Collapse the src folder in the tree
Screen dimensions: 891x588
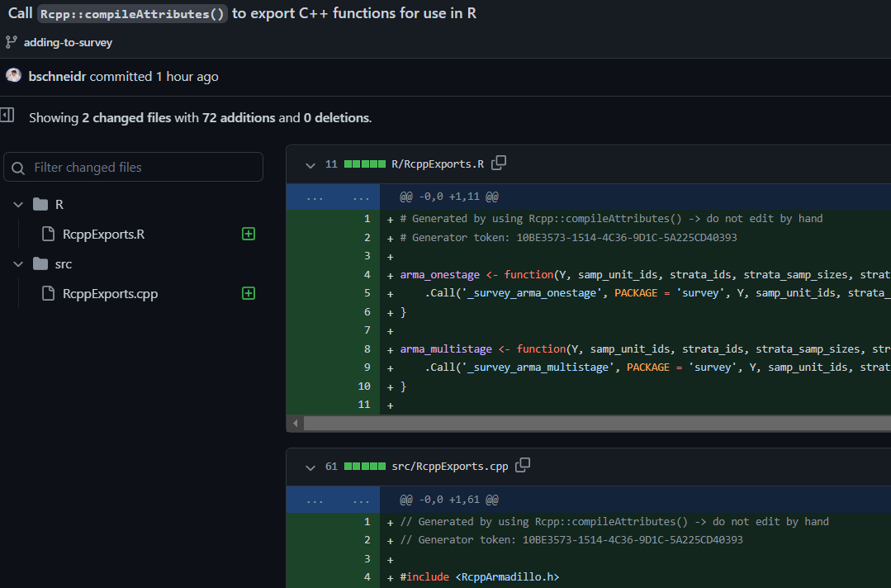[x=18, y=264]
